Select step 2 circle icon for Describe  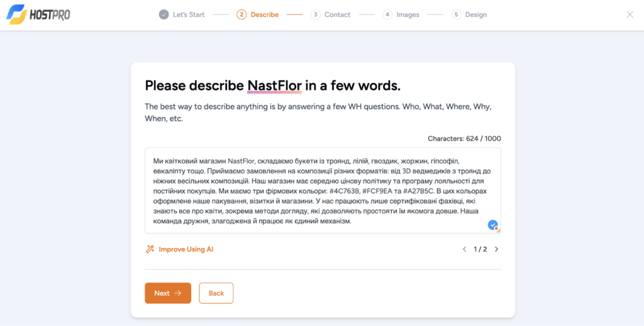[241, 15]
